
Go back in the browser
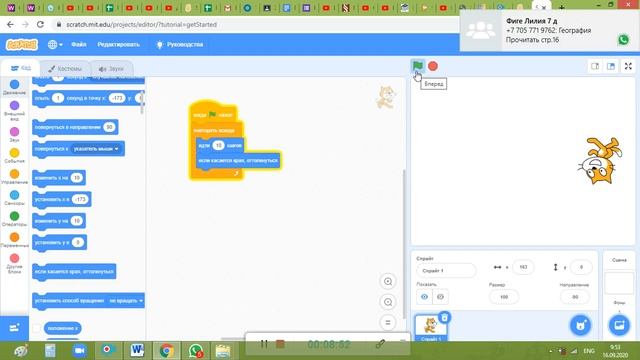pos(10,24)
